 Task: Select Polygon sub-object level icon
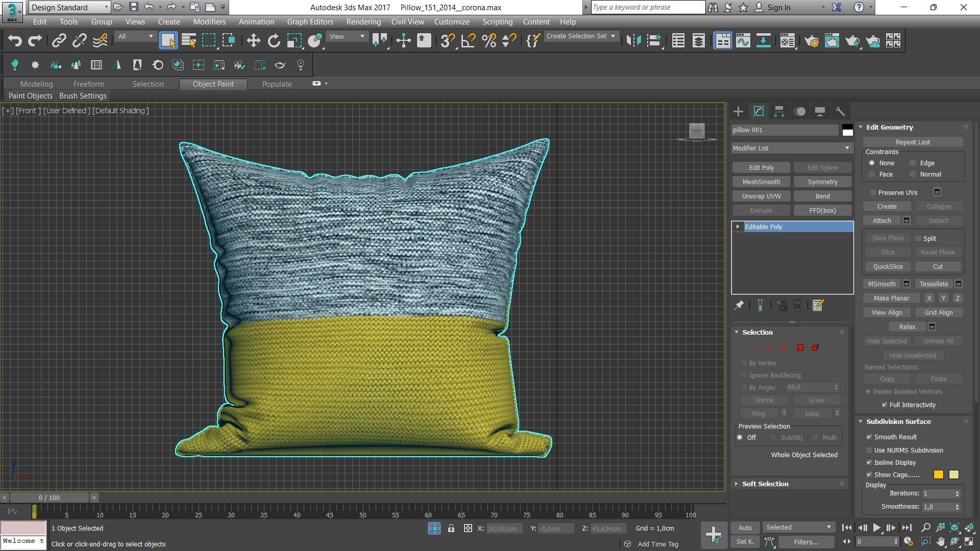pos(800,347)
